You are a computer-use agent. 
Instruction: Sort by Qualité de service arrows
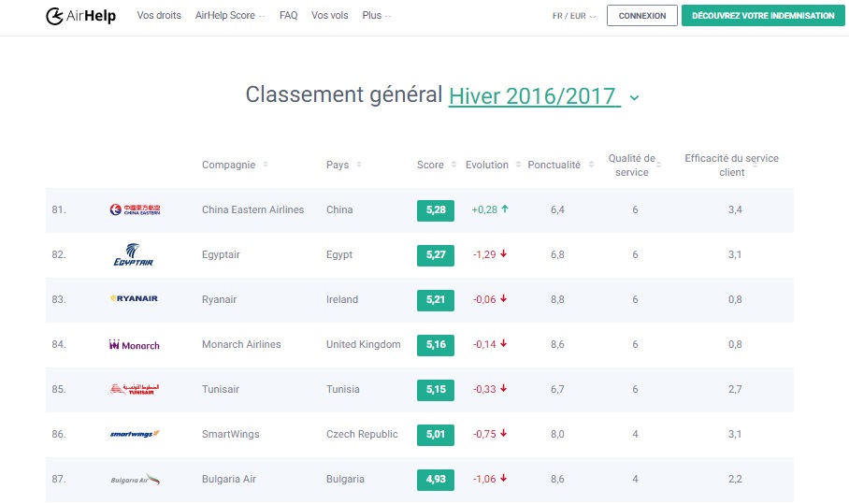coord(659,164)
